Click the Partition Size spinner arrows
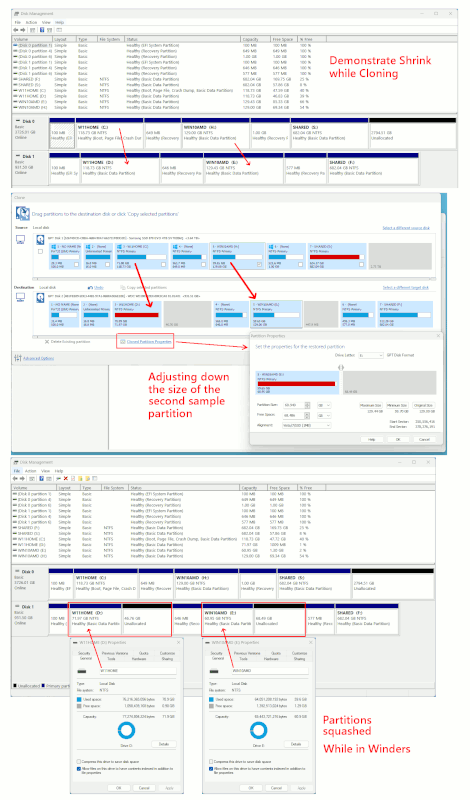 [x=307, y=405]
